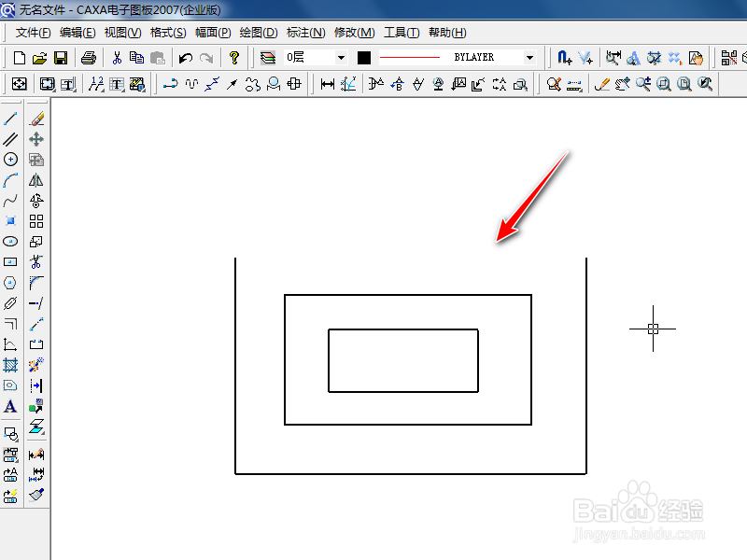This screenshot has height=560, width=747.
Task: Select the Polygon tool
Action: pyautogui.click(x=10, y=283)
